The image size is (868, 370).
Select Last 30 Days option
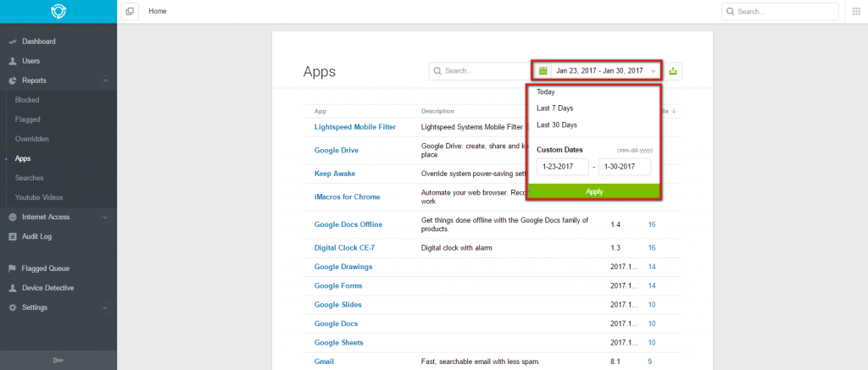point(557,125)
